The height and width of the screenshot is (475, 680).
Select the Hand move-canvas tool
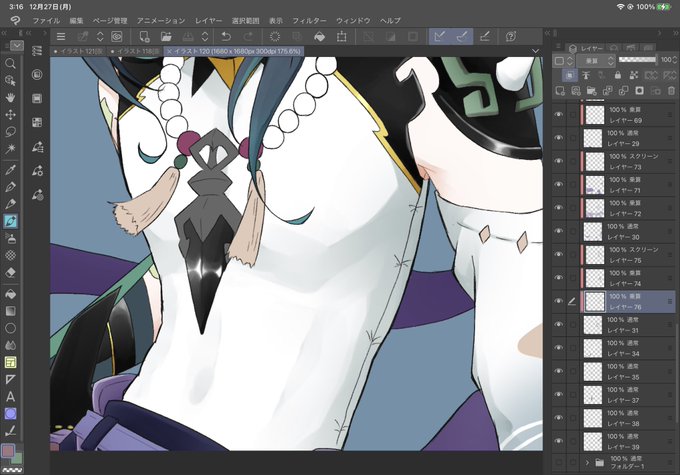point(10,97)
